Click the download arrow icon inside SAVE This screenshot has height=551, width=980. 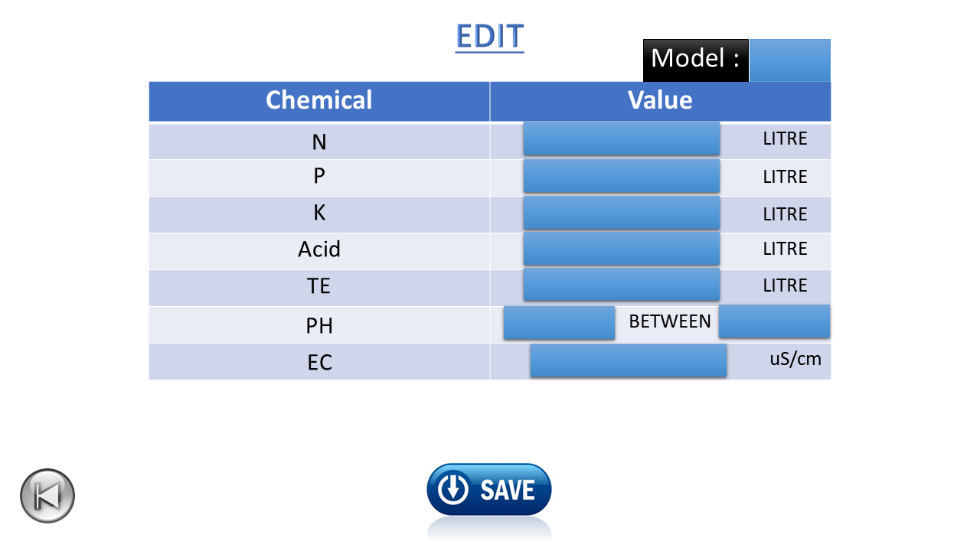pos(453,488)
